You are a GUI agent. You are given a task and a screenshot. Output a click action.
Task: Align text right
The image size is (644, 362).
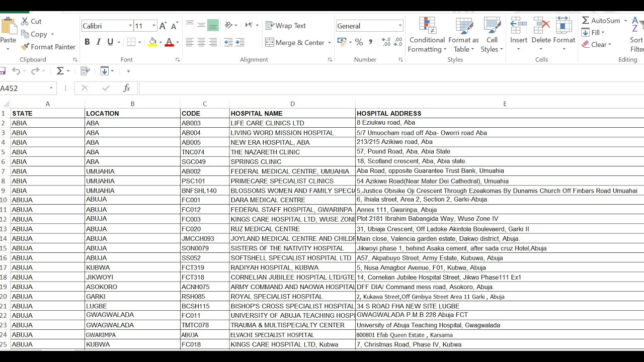click(x=213, y=43)
